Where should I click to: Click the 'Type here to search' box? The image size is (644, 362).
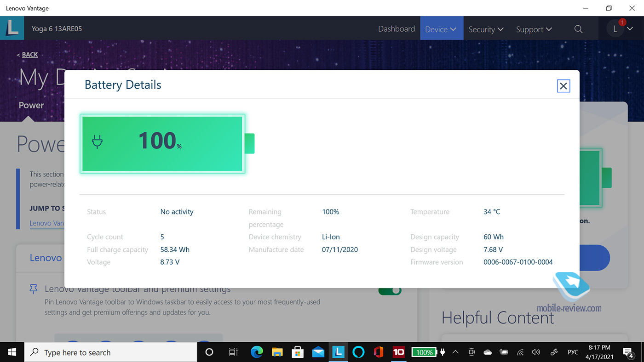111,352
